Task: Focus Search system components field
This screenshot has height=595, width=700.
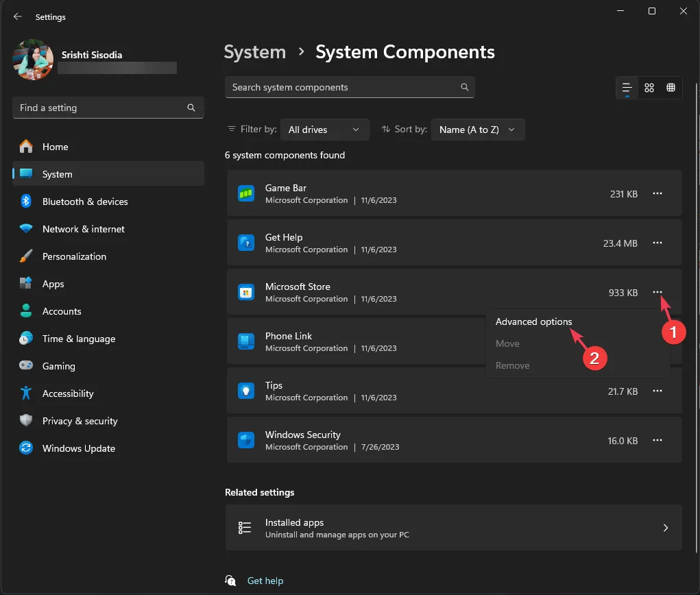Action: pos(350,88)
